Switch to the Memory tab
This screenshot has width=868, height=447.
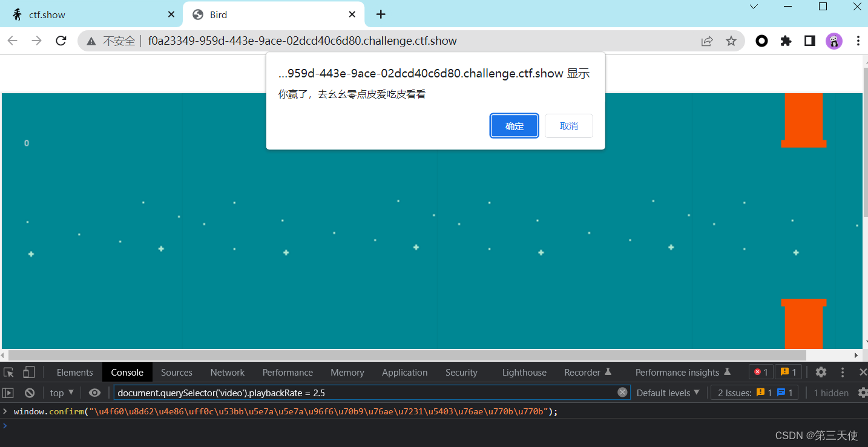click(347, 372)
